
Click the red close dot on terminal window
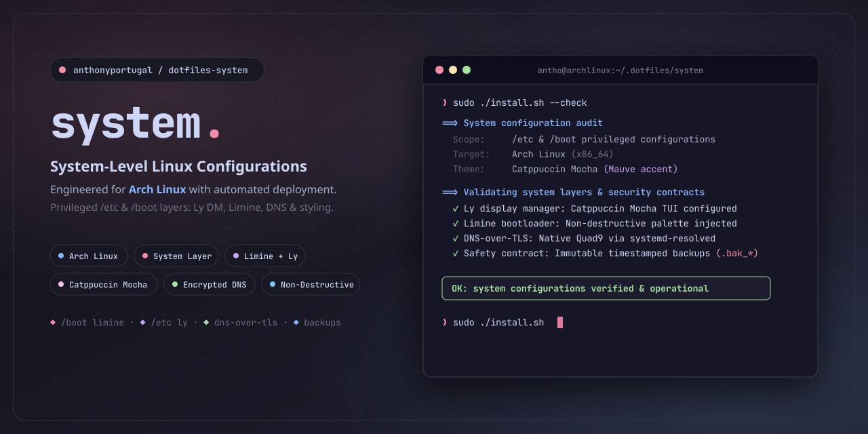[x=439, y=70]
